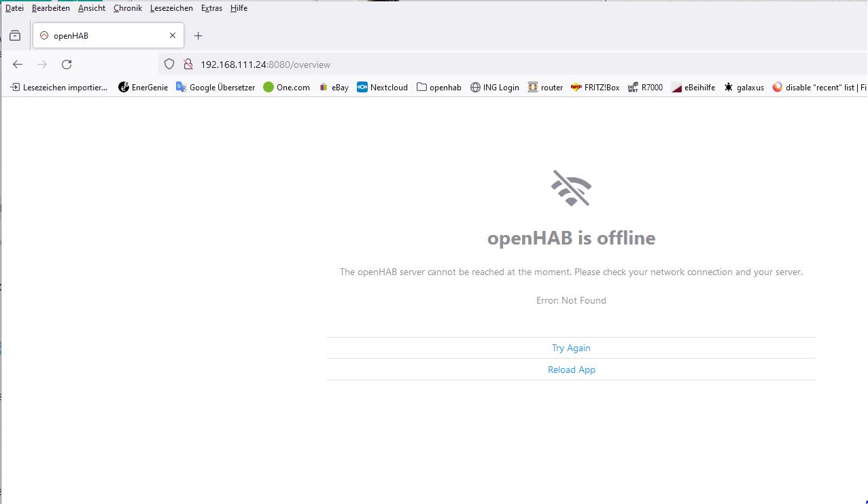
Task: Open the R7000 bookmark
Action: pos(645,87)
